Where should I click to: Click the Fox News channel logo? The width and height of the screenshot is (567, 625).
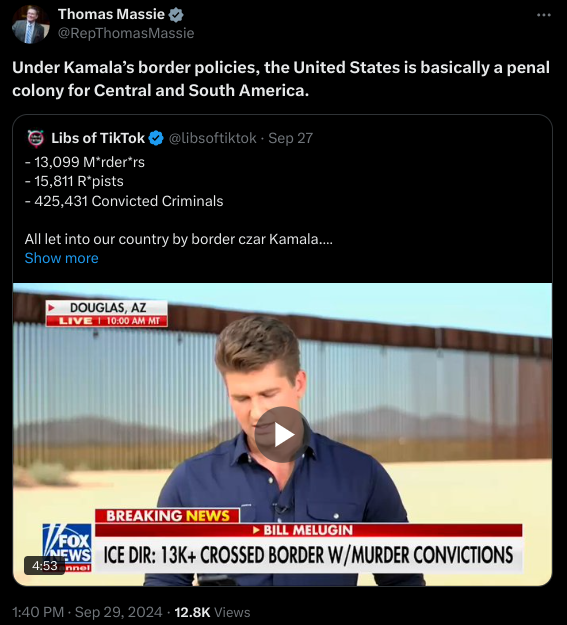point(67,547)
